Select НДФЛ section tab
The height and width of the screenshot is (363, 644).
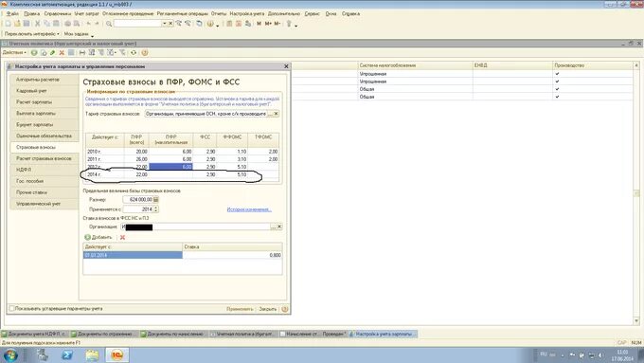pos(45,170)
